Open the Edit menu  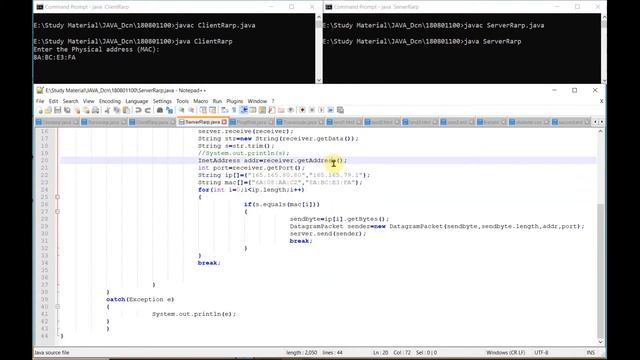pos(53,101)
